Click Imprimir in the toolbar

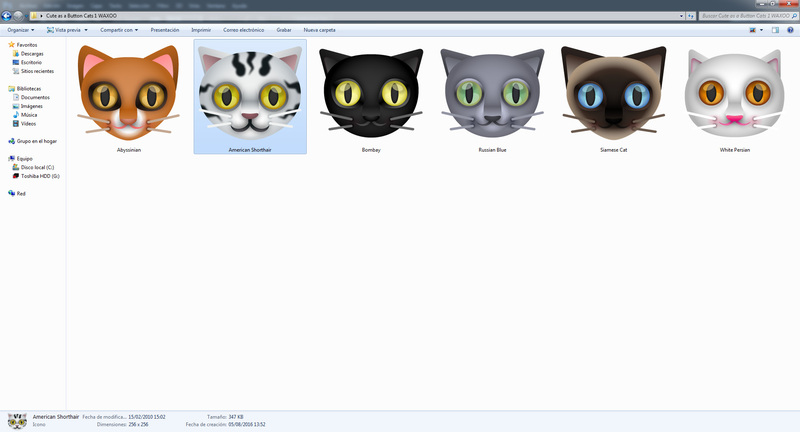click(201, 30)
